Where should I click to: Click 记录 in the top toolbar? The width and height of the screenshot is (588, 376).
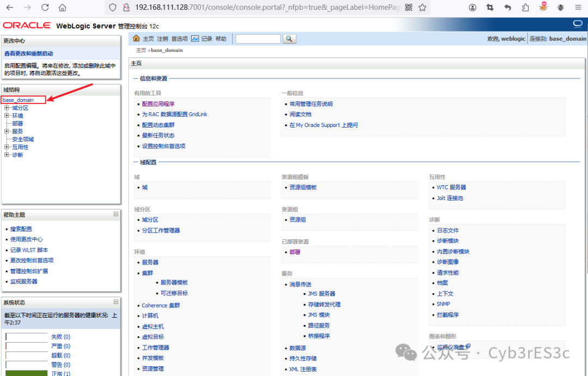pyautogui.click(x=207, y=39)
